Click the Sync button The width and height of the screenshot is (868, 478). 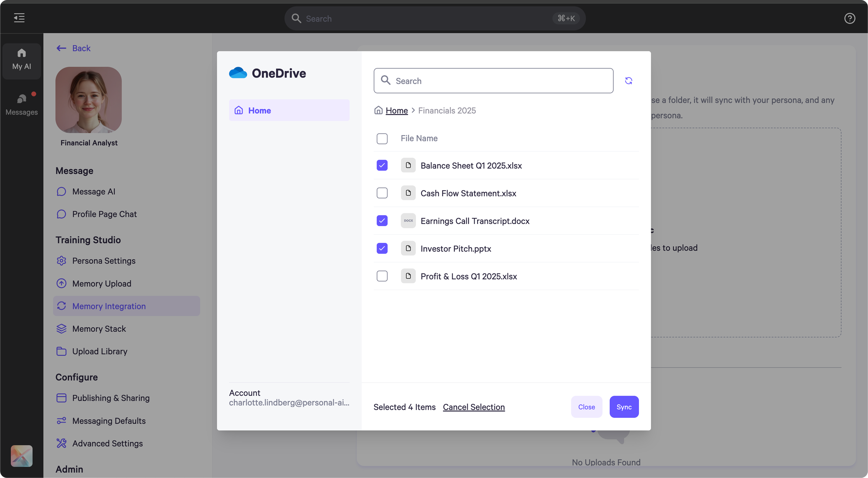coord(624,407)
